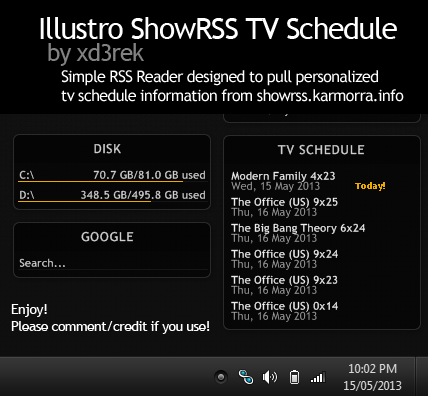
Task: Click the date under The Office 9x24
Action: [x=274, y=264]
